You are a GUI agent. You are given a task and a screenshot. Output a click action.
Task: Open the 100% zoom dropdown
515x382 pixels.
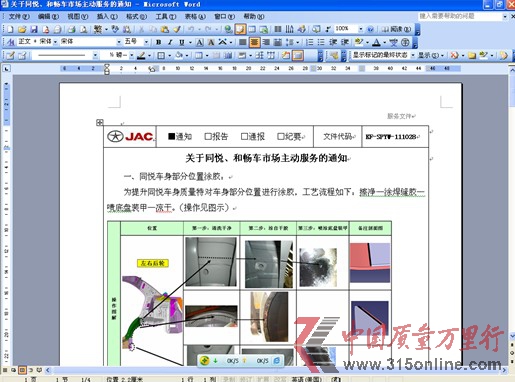pos(360,29)
